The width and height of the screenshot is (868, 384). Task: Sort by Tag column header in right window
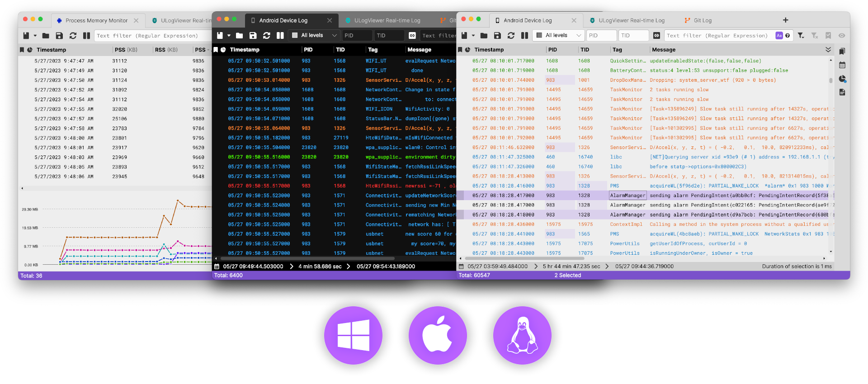[x=617, y=50]
